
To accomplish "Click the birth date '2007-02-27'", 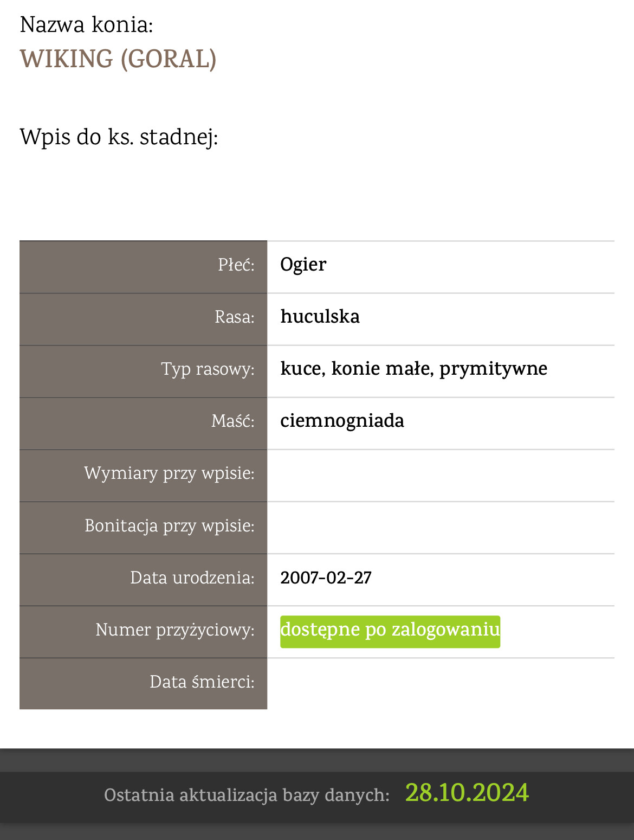I will point(326,578).
